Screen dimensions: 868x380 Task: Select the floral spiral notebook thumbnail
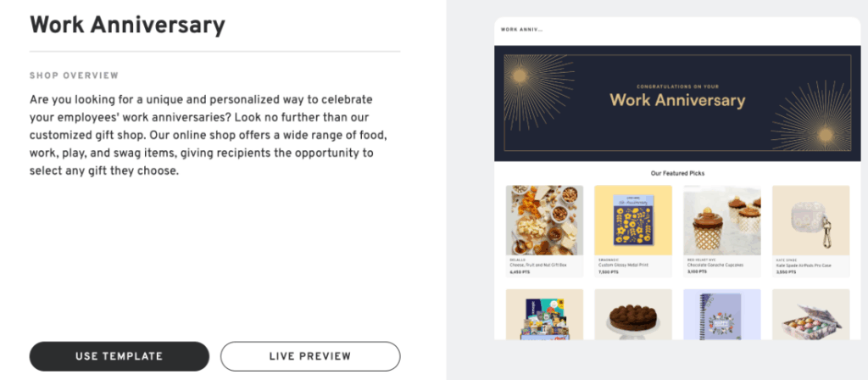[721, 316]
